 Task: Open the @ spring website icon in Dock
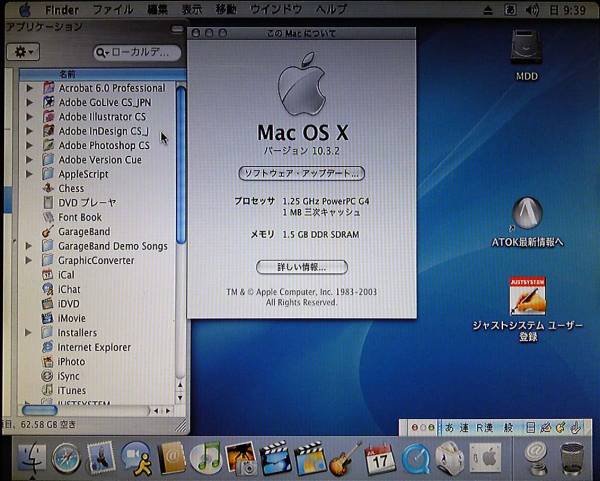tap(536, 458)
